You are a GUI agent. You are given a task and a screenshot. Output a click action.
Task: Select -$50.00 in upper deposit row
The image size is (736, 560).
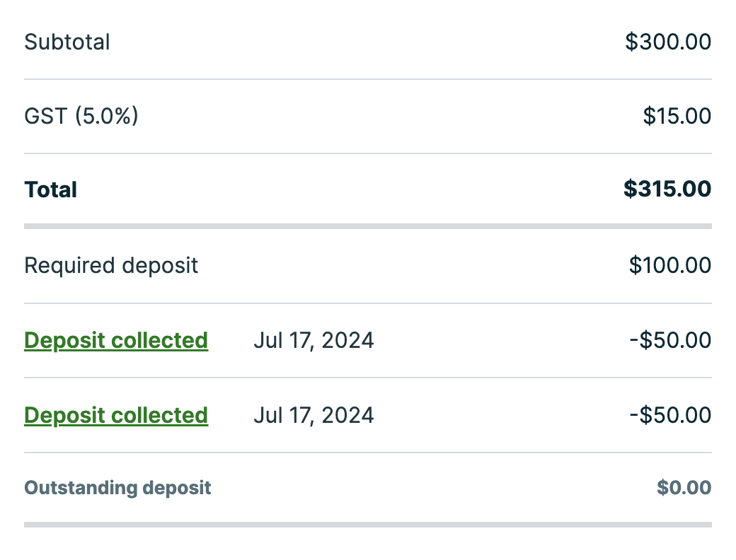coord(670,340)
